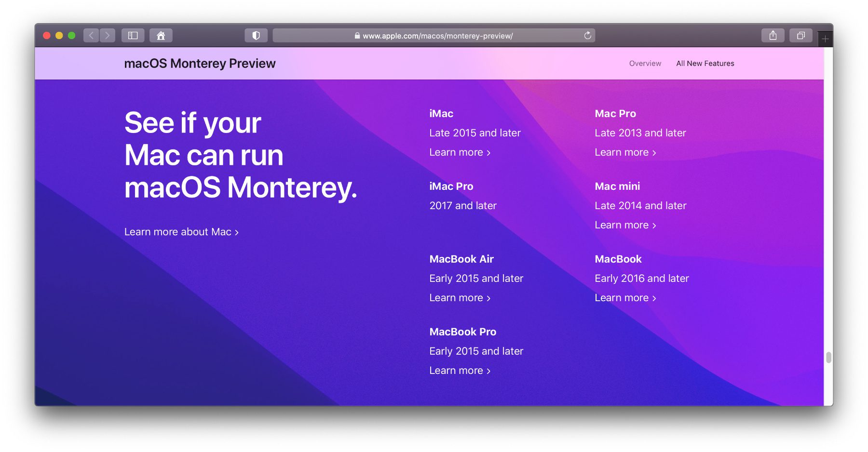Viewport: 868px width, 452px height.
Task: Open a new tab with plus icon
Action: [825, 39]
